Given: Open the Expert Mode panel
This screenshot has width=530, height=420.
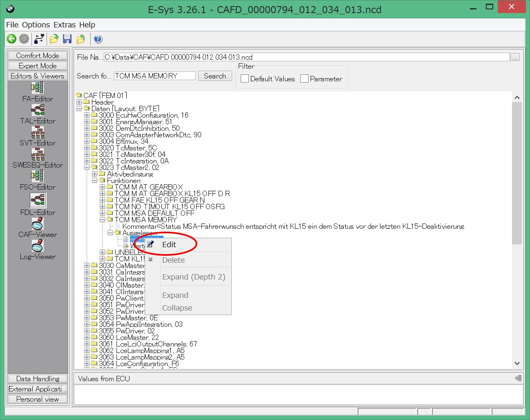Looking at the screenshot, I should (38, 66).
